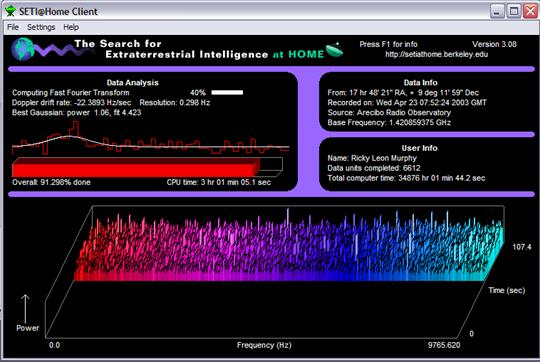Click the 'Frequency (Hz)' axis label
The width and height of the screenshot is (540, 362).
pos(264,345)
